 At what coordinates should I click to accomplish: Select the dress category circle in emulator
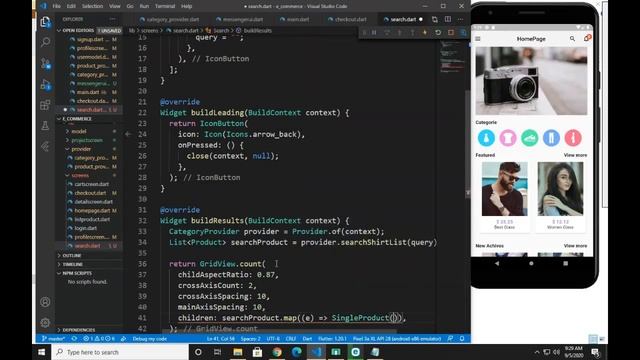coord(486,138)
